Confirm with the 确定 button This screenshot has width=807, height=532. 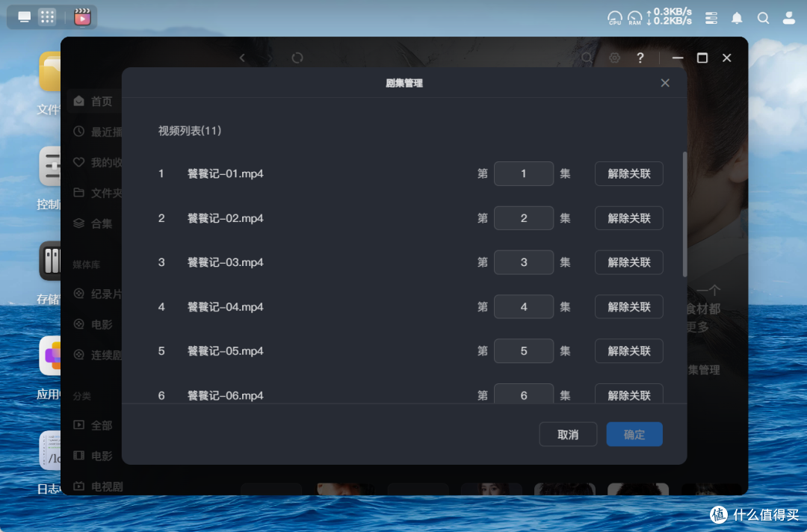pyautogui.click(x=634, y=434)
